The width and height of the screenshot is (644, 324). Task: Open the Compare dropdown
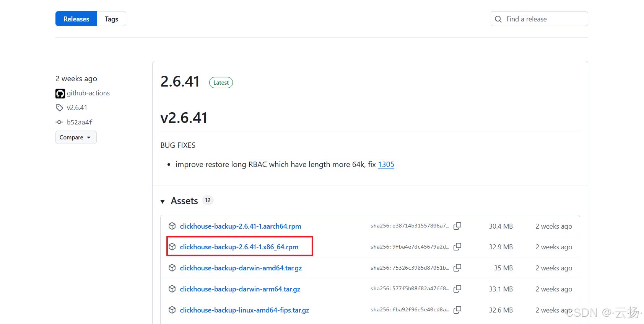[76, 137]
